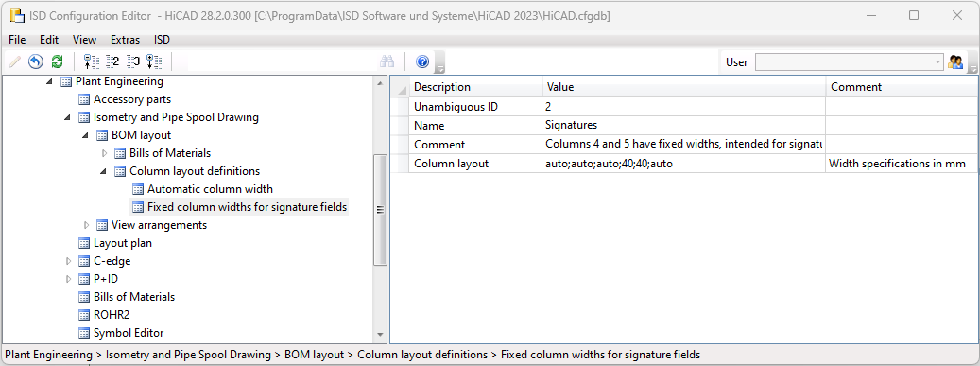Click the Unambiguous ID description cell
980x366 pixels.
point(475,107)
